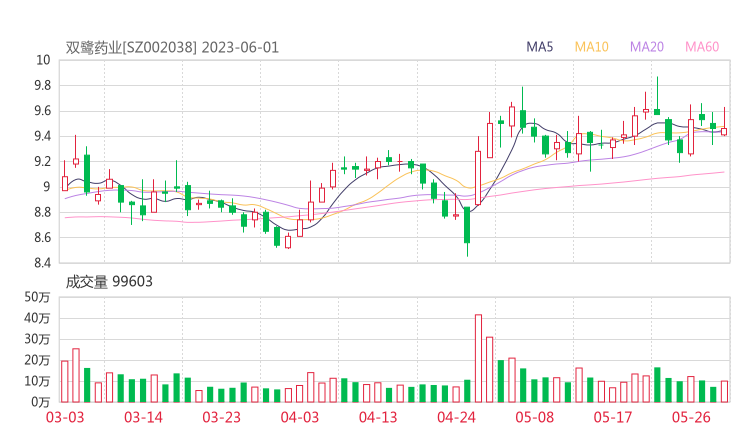Image resolution: width=740 pixels, height=440 pixels.
Task: Click the price axis label 8.8
Action: [x=42, y=212]
